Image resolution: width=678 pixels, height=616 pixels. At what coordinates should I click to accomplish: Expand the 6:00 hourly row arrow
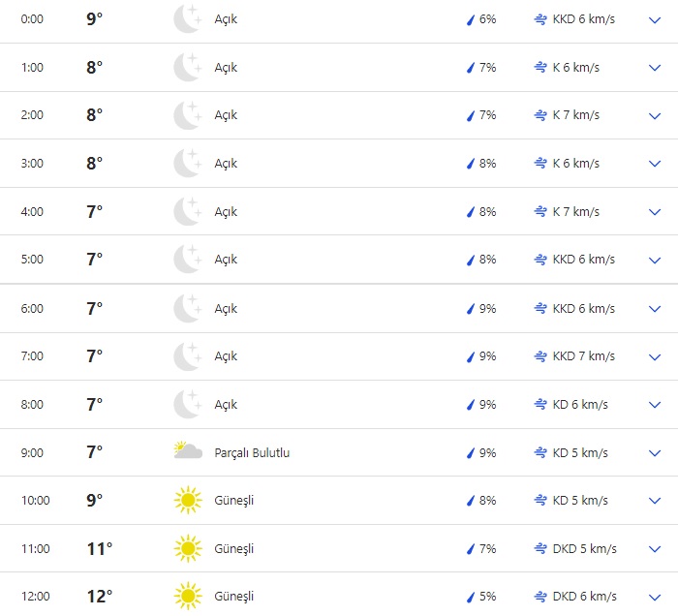pyautogui.click(x=654, y=309)
